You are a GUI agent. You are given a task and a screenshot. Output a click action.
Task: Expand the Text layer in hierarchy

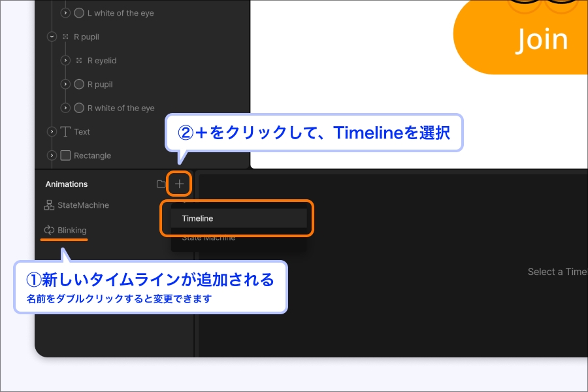click(x=52, y=132)
